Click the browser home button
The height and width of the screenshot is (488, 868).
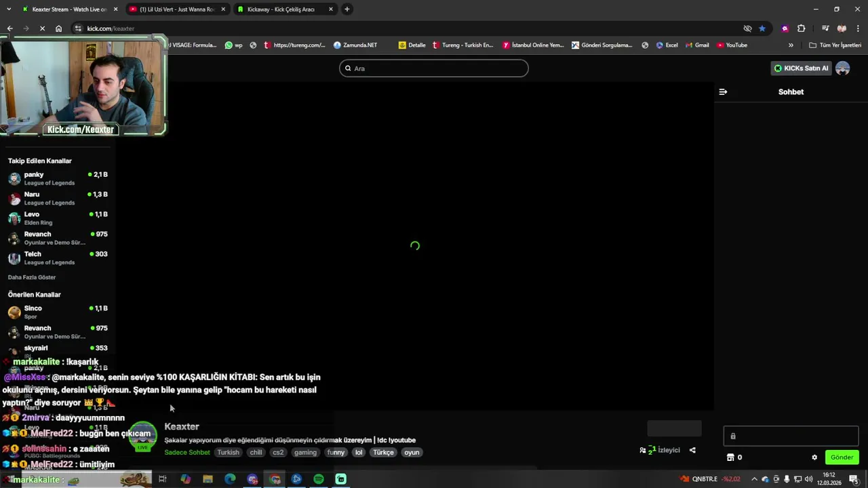pos(58,28)
